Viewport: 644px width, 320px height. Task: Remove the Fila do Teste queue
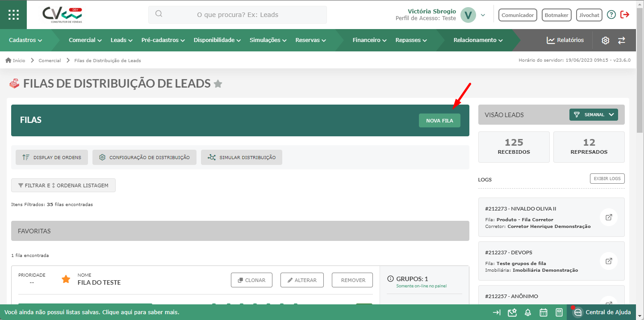coord(352,280)
